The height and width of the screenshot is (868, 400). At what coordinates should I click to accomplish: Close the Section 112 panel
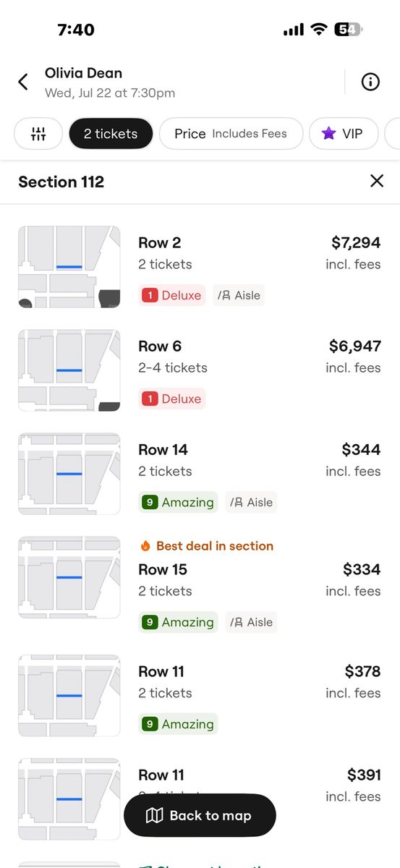pyautogui.click(x=376, y=181)
